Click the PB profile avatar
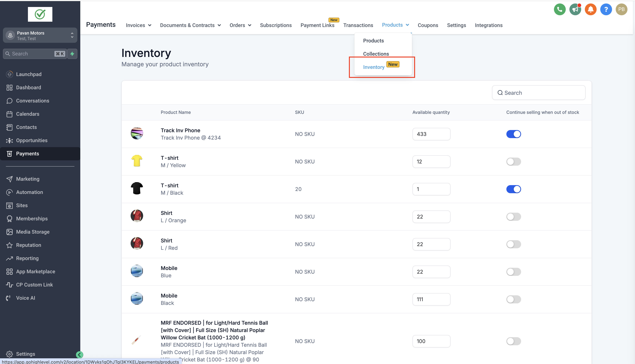 coord(621,10)
